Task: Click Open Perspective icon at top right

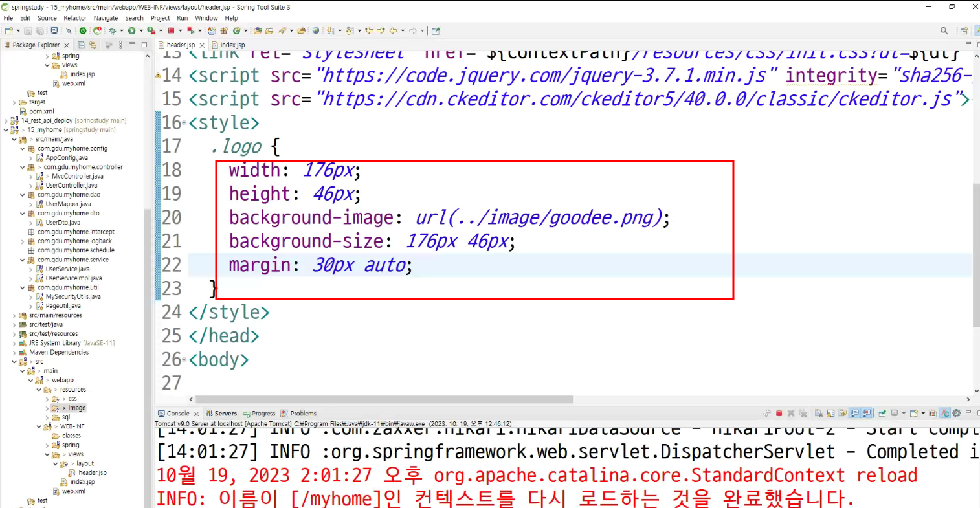Action: pyautogui.click(x=964, y=30)
